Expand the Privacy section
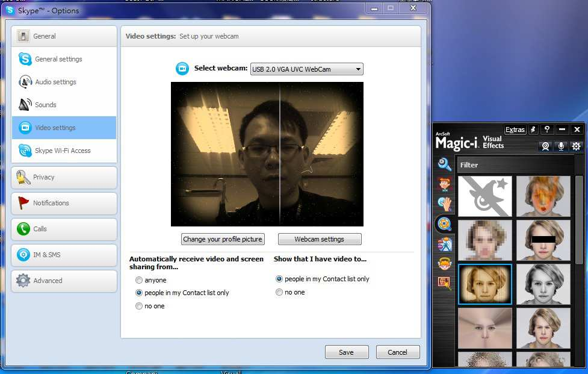This screenshot has width=588, height=374. click(64, 178)
